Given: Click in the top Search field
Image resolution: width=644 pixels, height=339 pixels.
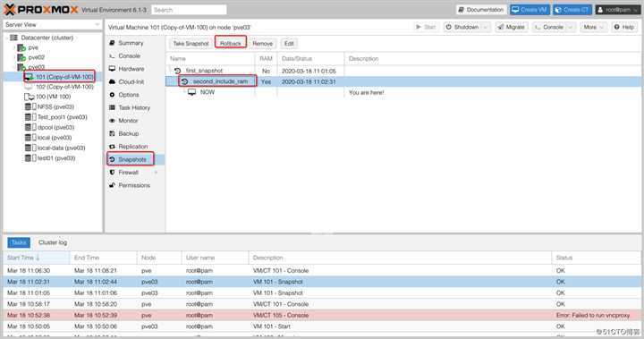Looking at the screenshot, I should [x=189, y=10].
